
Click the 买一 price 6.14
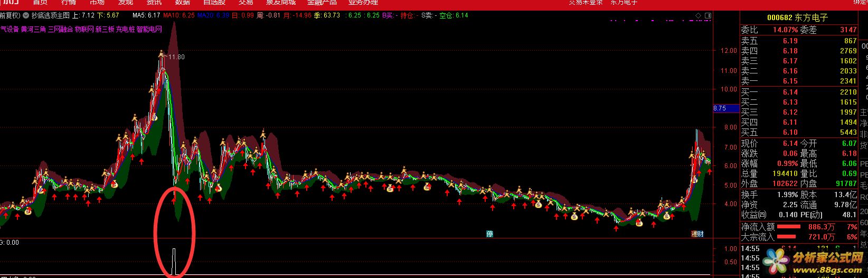click(x=790, y=92)
